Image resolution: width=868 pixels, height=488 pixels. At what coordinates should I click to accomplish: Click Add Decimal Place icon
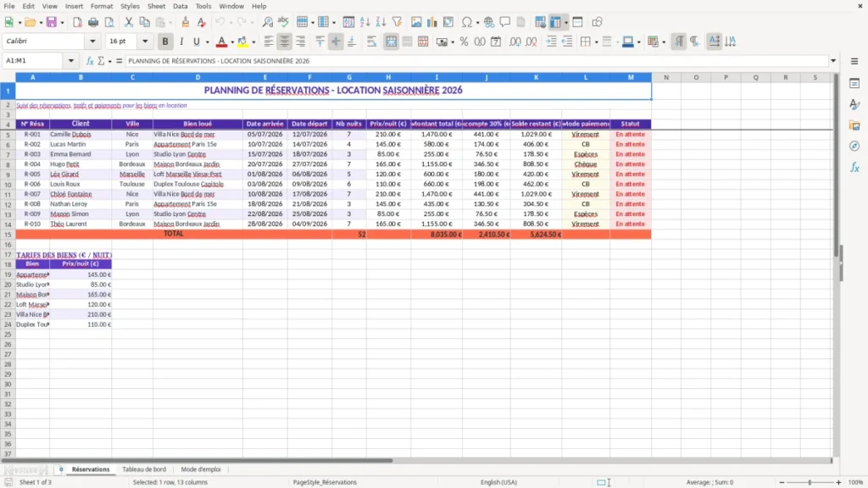click(x=515, y=42)
